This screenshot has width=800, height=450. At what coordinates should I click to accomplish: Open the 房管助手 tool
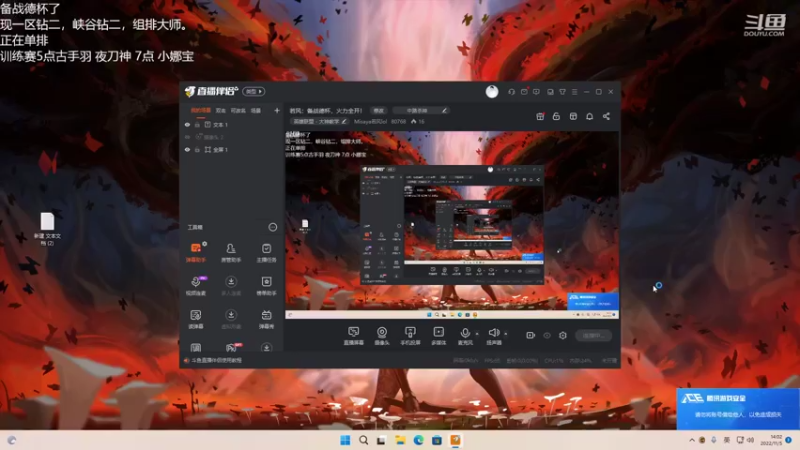[x=231, y=253]
